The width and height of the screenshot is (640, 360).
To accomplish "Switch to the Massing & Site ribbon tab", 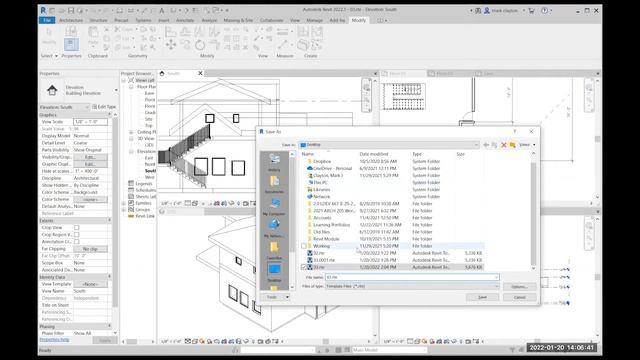I will tap(238, 20).
